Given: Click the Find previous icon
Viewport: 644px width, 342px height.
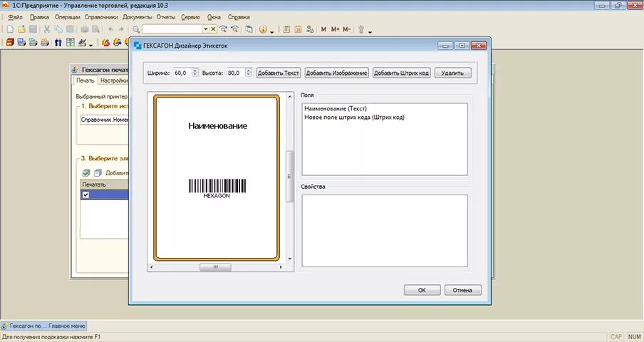Looking at the screenshot, I should [234, 29].
